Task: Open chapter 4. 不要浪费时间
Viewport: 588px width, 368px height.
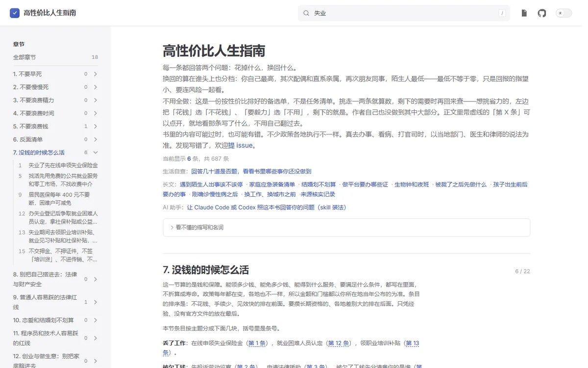Action: tap(34, 113)
